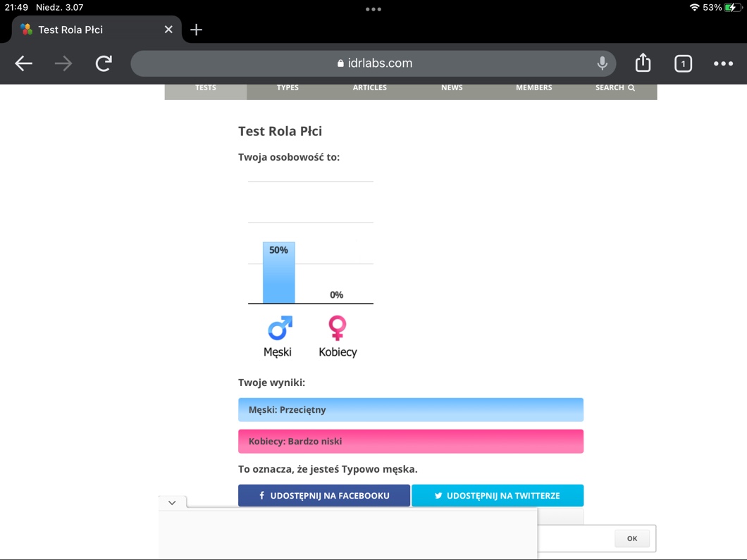Tap the idrlabs.com address bar

(x=373, y=63)
